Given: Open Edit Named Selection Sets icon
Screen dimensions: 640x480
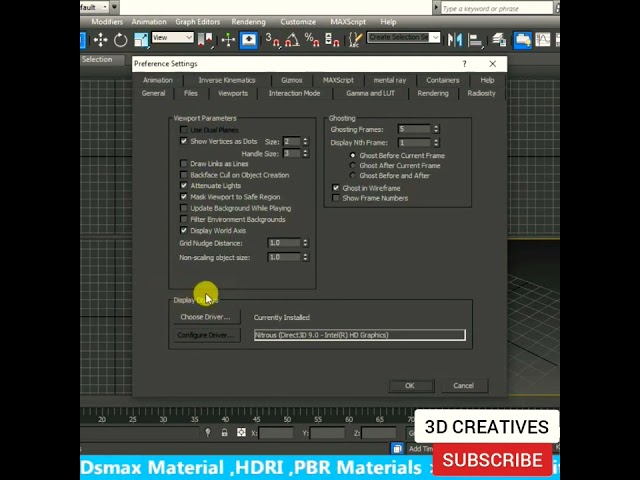Looking at the screenshot, I should pyautogui.click(x=355, y=40).
